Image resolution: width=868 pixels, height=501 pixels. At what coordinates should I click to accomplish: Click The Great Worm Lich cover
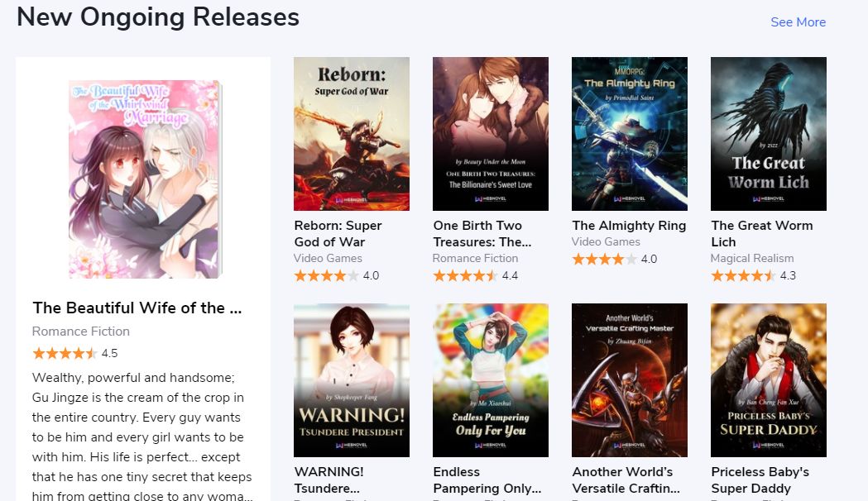click(x=769, y=134)
